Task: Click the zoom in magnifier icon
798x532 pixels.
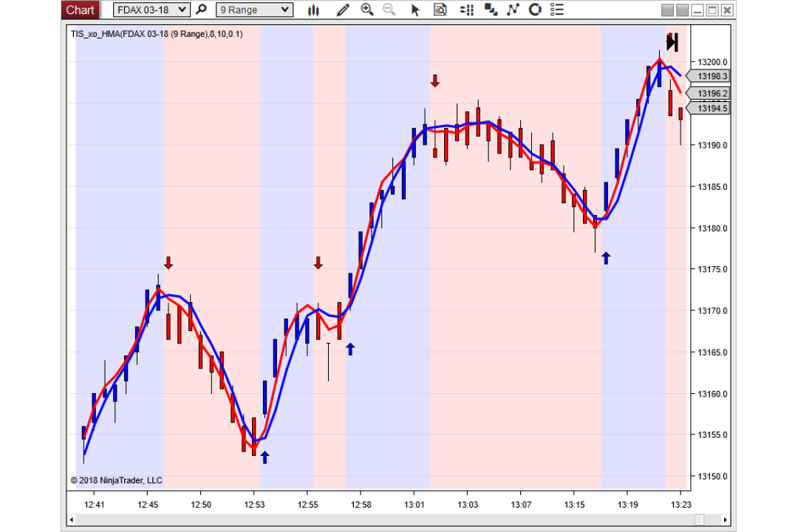Action: tap(366, 10)
